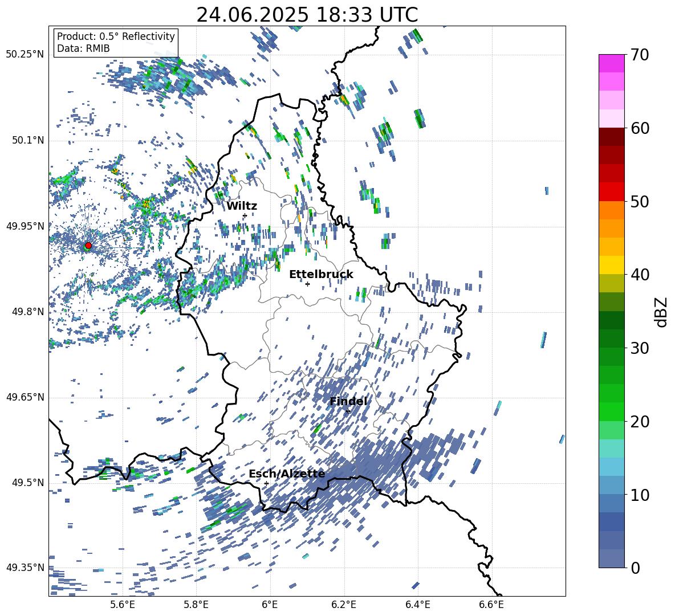
Task: Click the colorbar value 60
Action: [640, 128]
